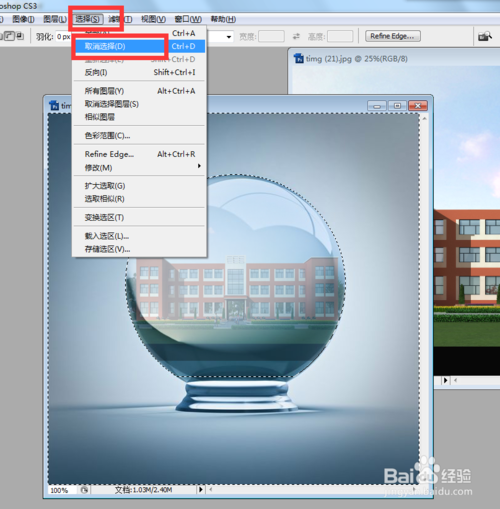Click the swap width and height arrows icon
This screenshot has height=509, width=500.
pos(296,36)
